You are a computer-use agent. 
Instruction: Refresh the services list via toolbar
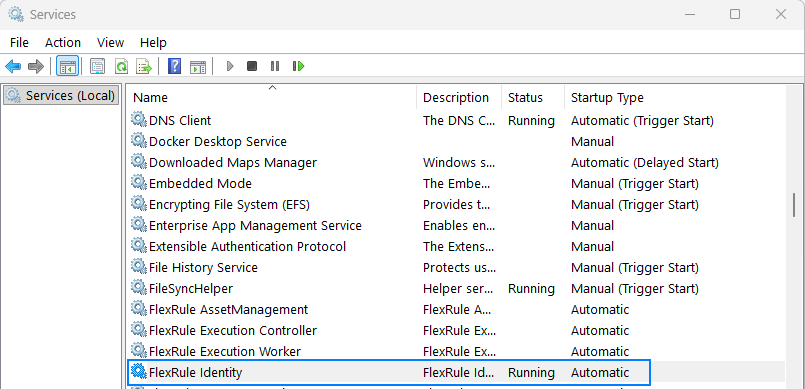tap(121, 66)
